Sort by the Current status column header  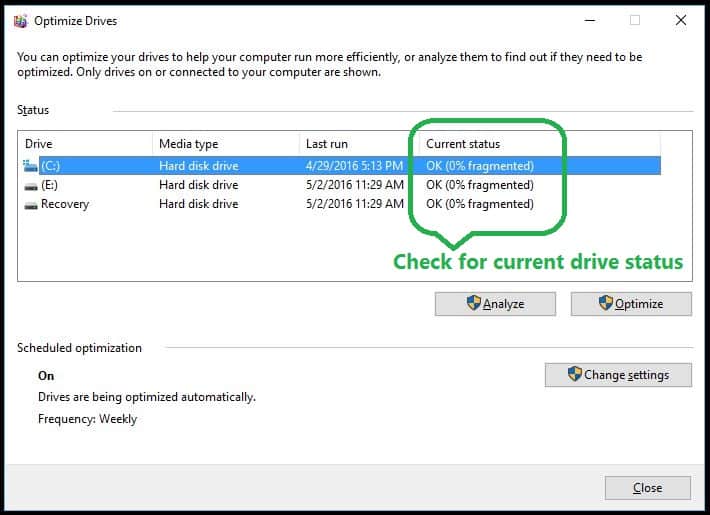click(x=463, y=144)
